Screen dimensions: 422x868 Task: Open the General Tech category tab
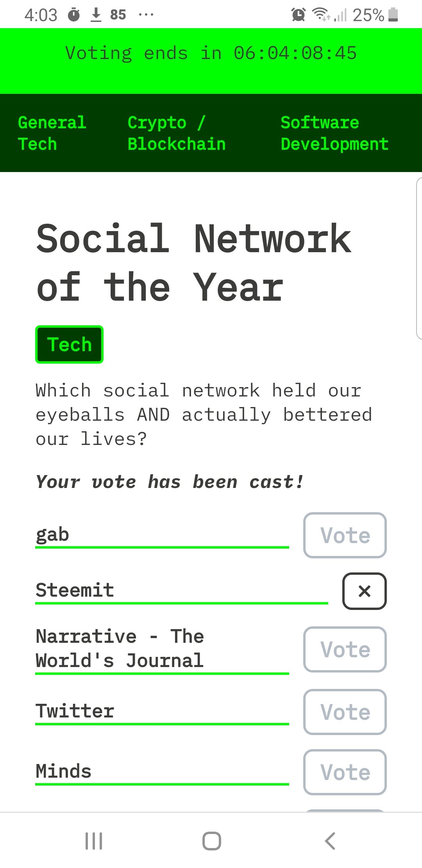52,133
